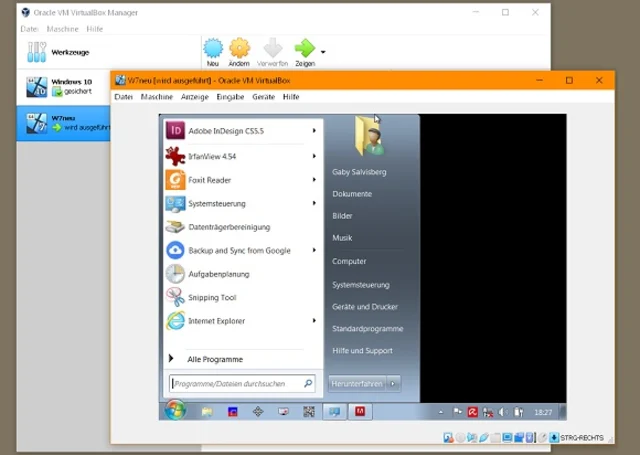Show hidden tray icons in guest taskbar
The height and width of the screenshot is (455, 640).
coord(440,411)
